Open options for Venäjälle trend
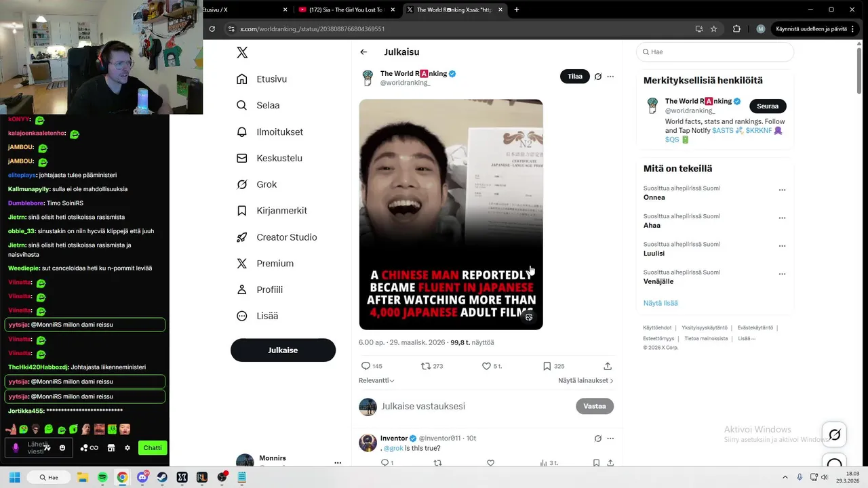868x488 pixels. tap(782, 274)
